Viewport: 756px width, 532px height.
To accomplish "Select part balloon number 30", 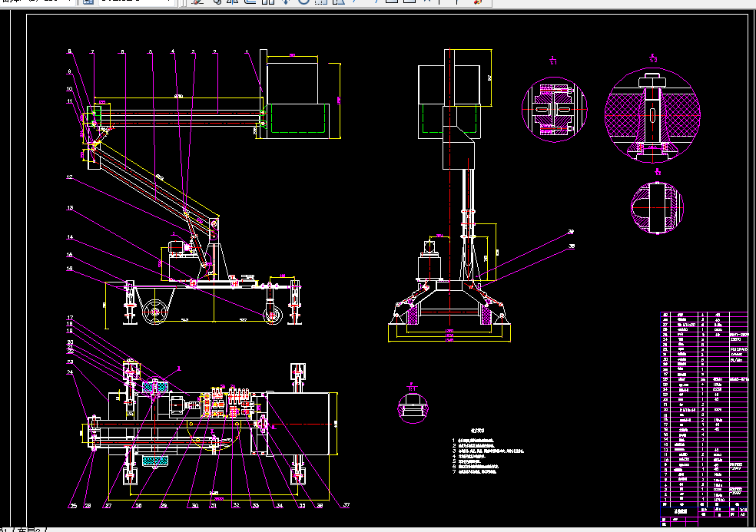I will pyautogui.click(x=195, y=505).
